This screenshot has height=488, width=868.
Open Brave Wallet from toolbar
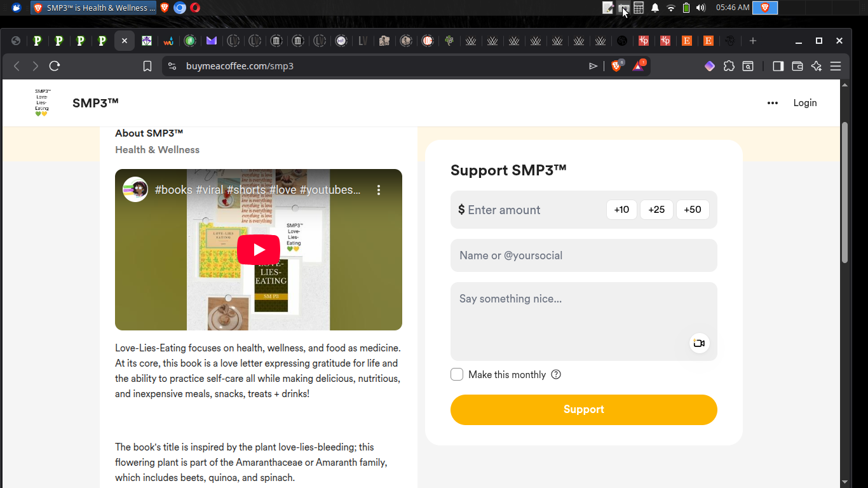(797, 66)
